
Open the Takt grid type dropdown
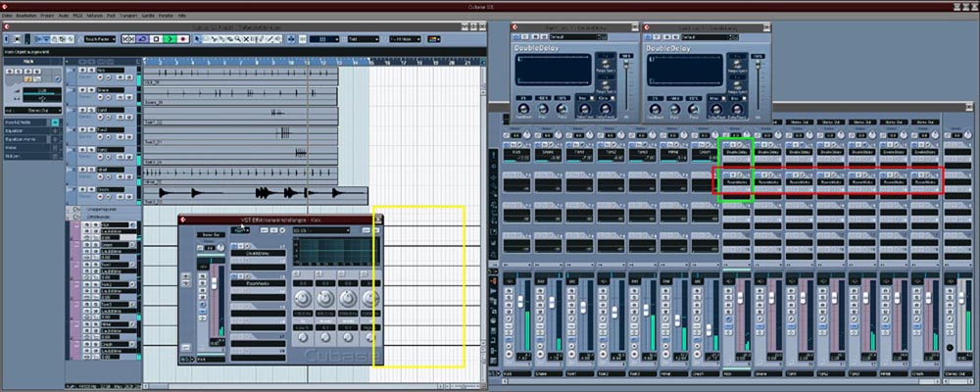click(x=364, y=39)
